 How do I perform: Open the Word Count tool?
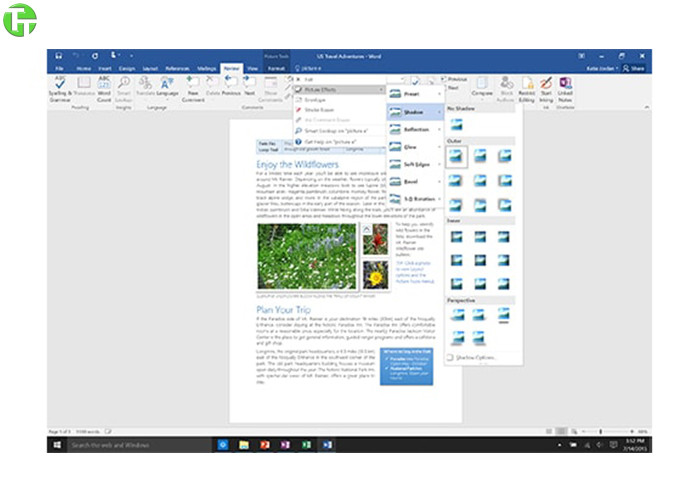point(104,88)
